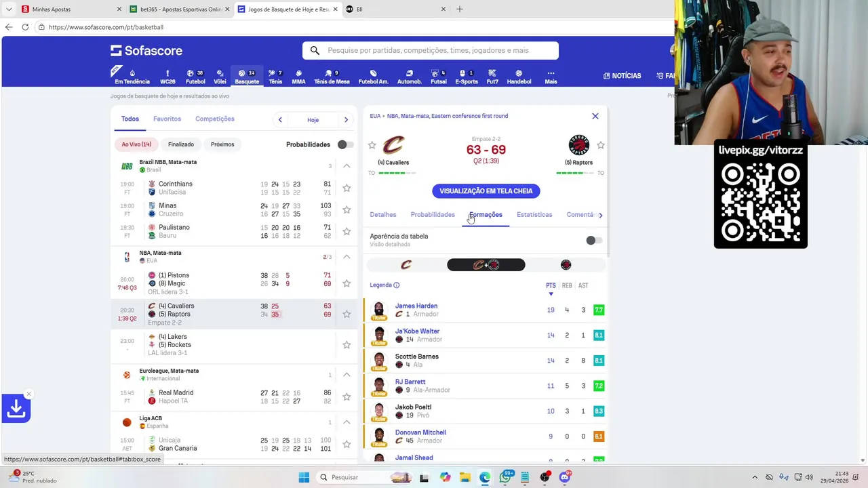Click the Sofascore logo
The image size is (868, 488).
(146, 51)
